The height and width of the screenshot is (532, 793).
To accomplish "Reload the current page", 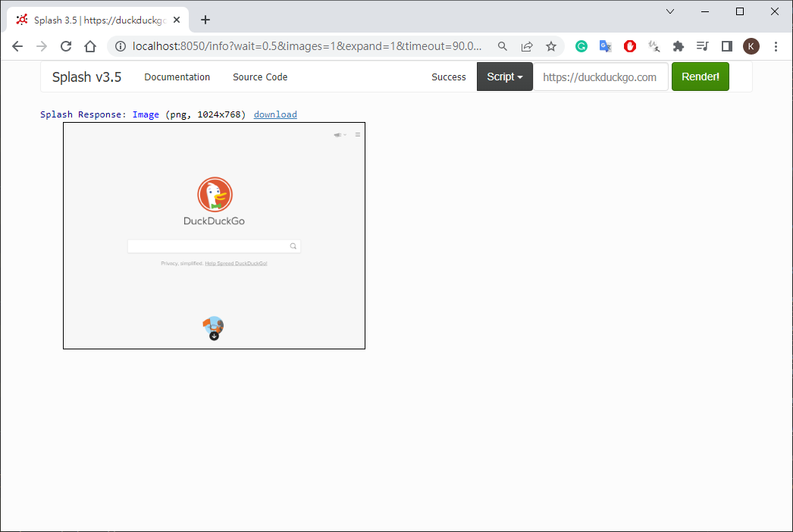I will click(66, 46).
